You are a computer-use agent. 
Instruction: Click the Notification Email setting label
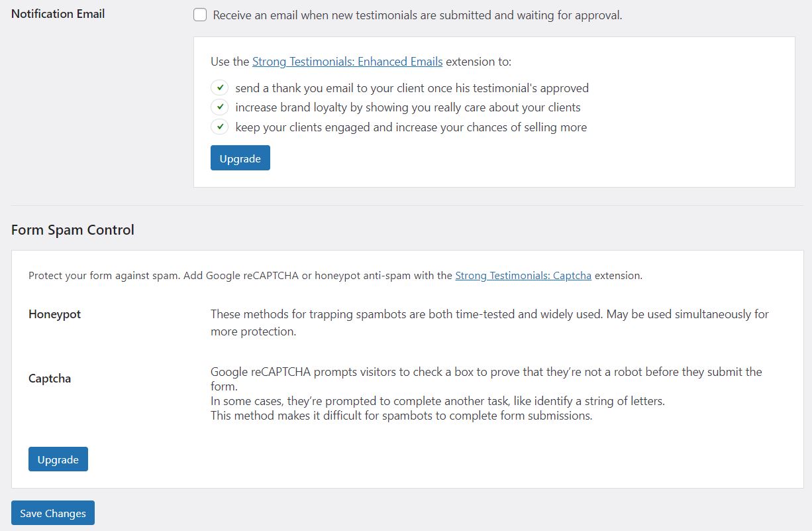(58, 14)
